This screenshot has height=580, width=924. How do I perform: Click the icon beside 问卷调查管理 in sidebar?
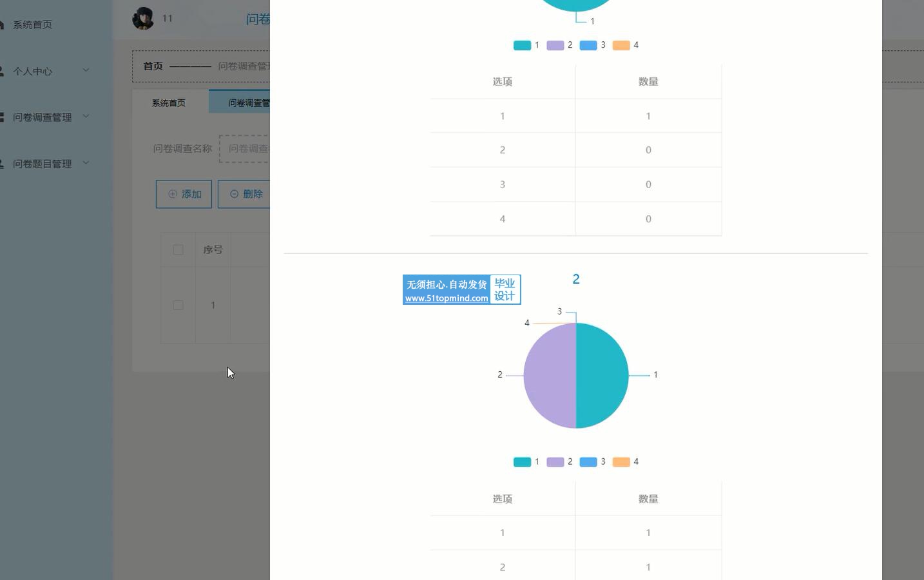click(x=2, y=117)
